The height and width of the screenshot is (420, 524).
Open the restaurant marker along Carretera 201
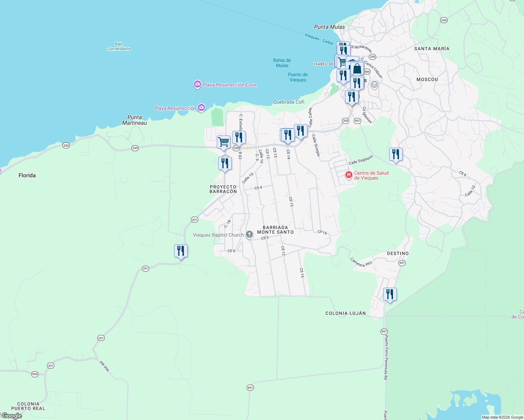pos(181,250)
